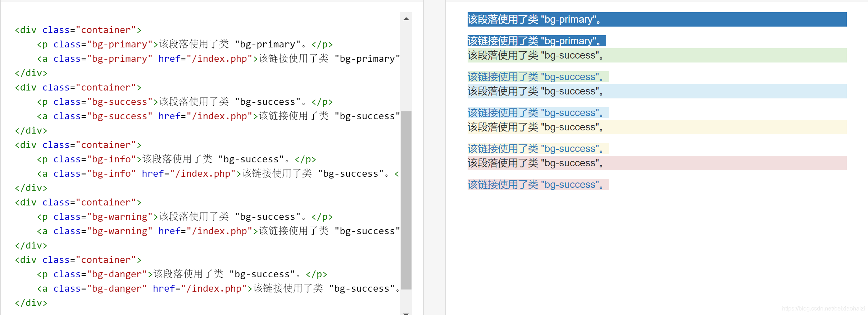
Task: Click the code line with a class="bg-warning"
Action: 218,231
